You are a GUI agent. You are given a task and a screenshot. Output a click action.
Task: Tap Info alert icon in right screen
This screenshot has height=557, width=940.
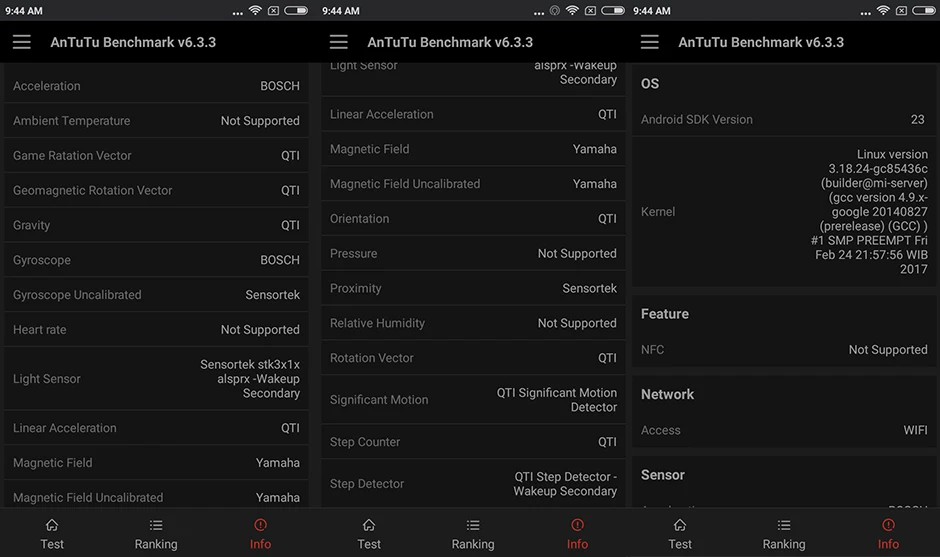pyautogui.click(x=888, y=525)
